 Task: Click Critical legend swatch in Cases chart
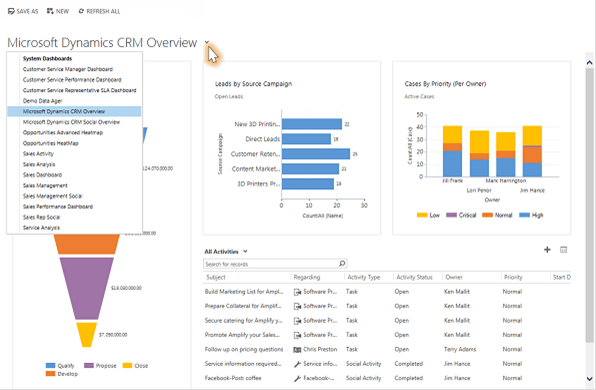tap(451, 215)
